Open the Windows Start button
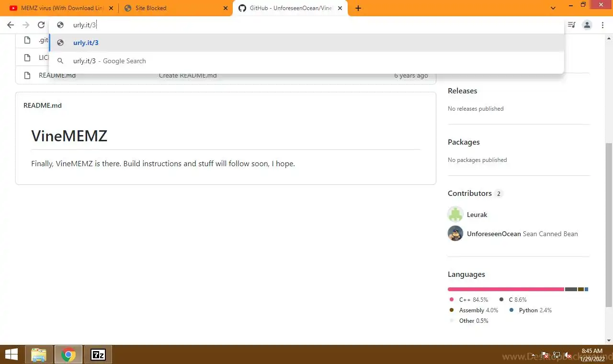 11,355
